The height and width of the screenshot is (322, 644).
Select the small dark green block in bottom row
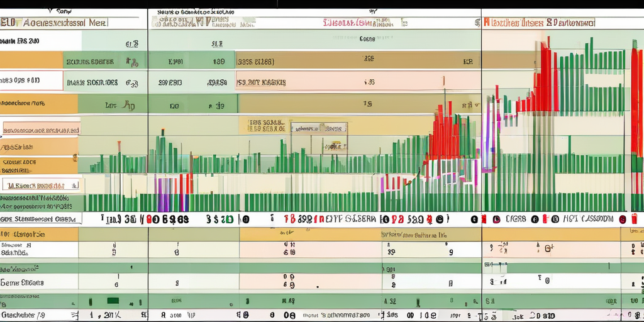pos(113,301)
